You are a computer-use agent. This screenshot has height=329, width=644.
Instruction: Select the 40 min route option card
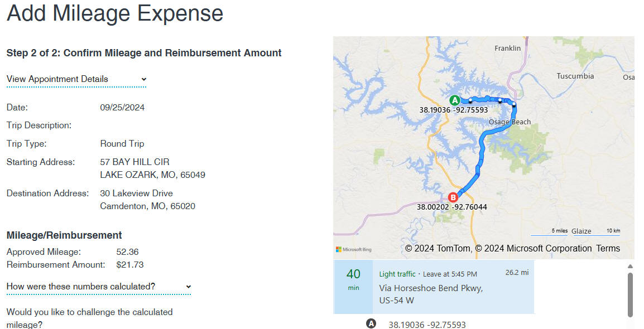434,287
